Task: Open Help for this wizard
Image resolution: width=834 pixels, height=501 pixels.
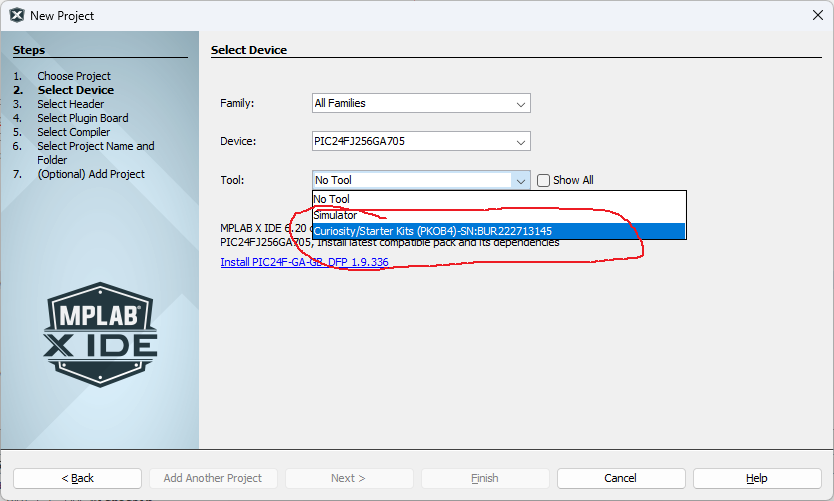Action: click(x=757, y=478)
